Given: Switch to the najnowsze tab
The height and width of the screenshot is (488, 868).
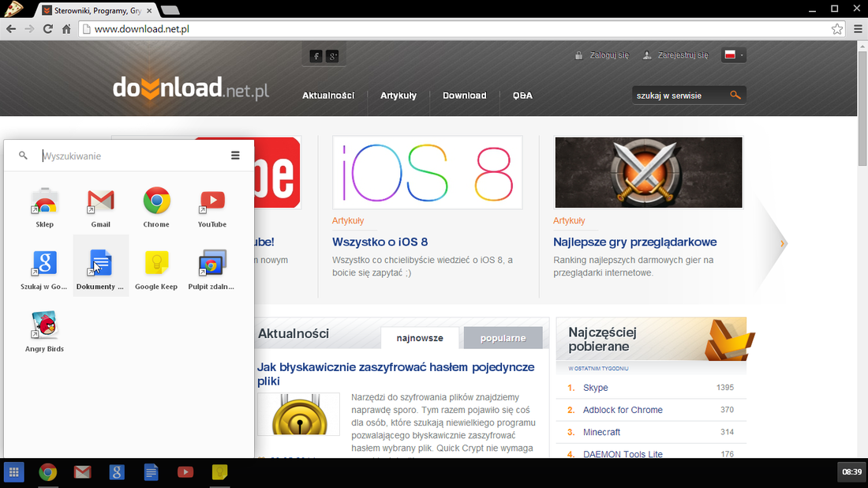Looking at the screenshot, I should 420,338.
